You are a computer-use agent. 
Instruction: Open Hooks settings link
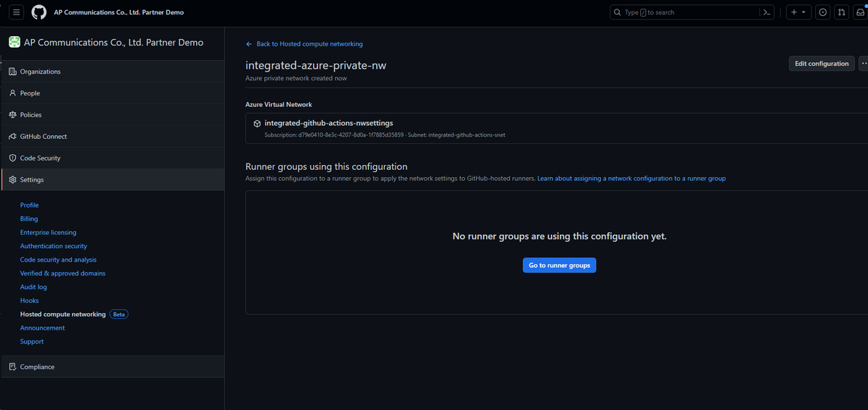pyautogui.click(x=30, y=301)
